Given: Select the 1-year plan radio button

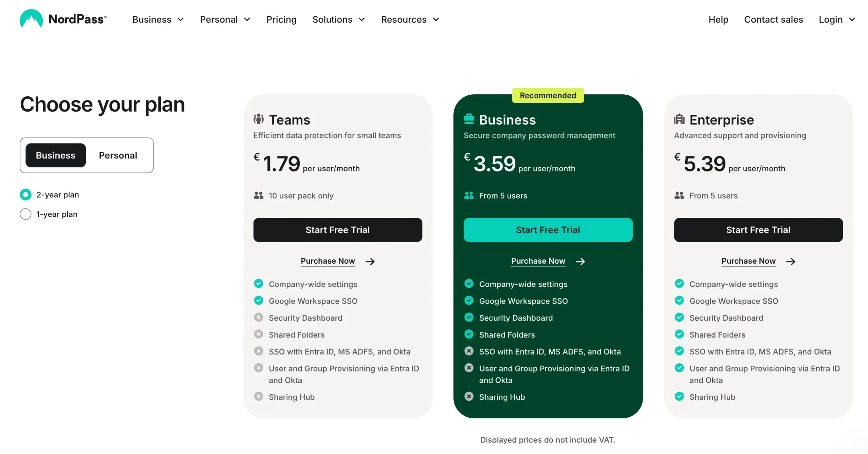Looking at the screenshot, I should (25, 214).
